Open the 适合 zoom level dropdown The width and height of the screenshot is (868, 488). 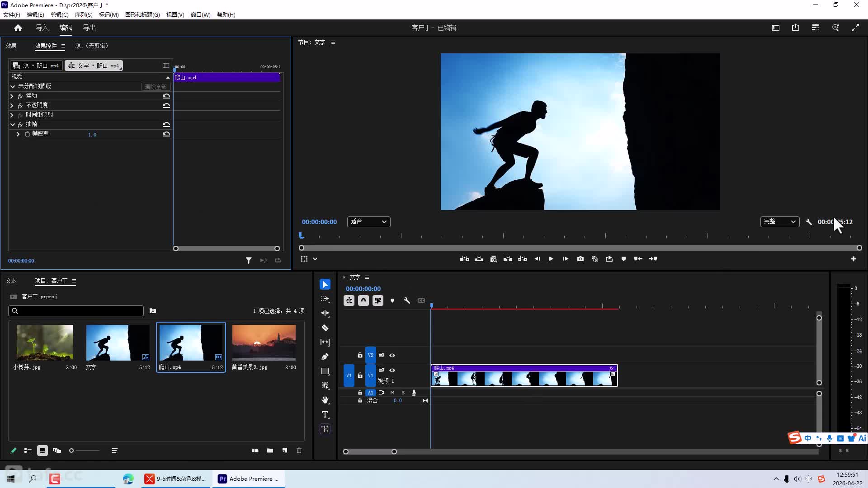point(369,222)
